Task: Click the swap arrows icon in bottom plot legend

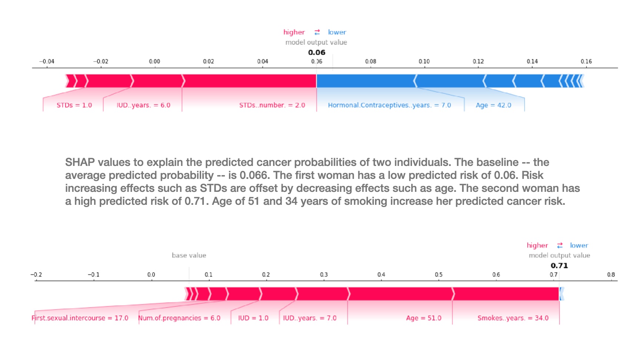Action: [x=560, y=245]
